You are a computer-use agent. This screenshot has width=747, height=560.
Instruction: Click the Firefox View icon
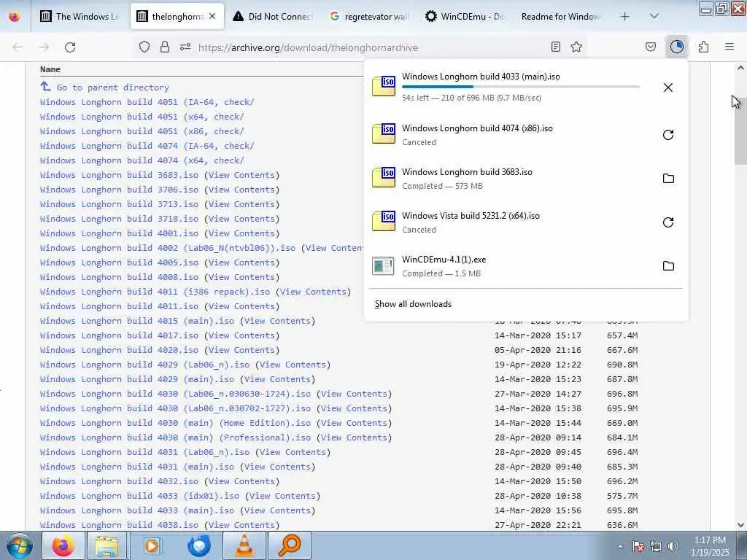point(15,16)
